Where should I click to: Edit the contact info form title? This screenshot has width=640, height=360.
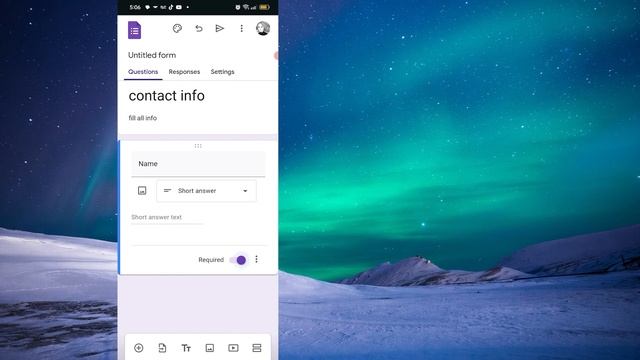click(167, 96)
